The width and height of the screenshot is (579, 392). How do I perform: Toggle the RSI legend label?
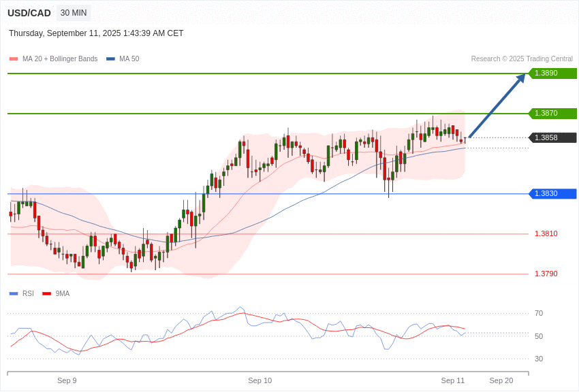coord(28,294)
